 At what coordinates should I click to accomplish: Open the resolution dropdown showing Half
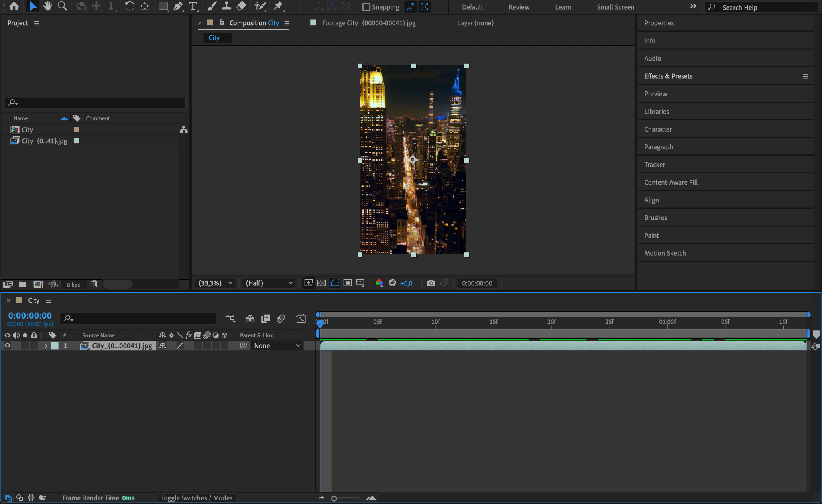[269, 283]
